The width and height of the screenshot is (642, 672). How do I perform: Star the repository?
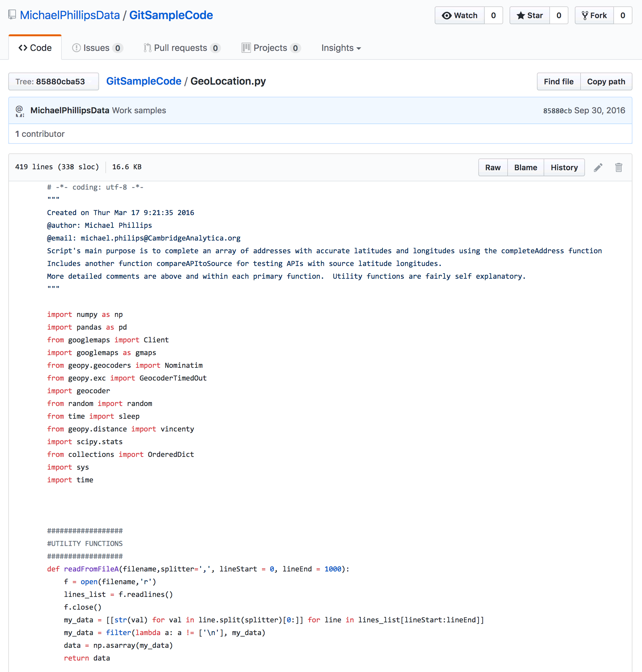tap(529, 15)
